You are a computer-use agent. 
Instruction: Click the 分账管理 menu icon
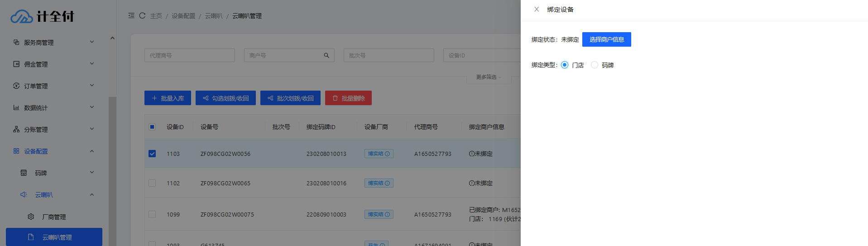pos(16,129)
